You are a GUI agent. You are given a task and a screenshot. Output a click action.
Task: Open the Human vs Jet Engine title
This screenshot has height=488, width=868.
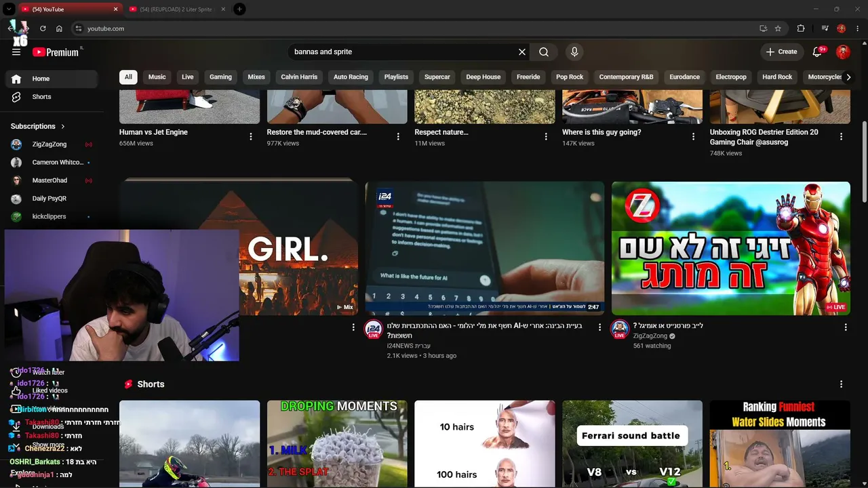pos(153,132)
